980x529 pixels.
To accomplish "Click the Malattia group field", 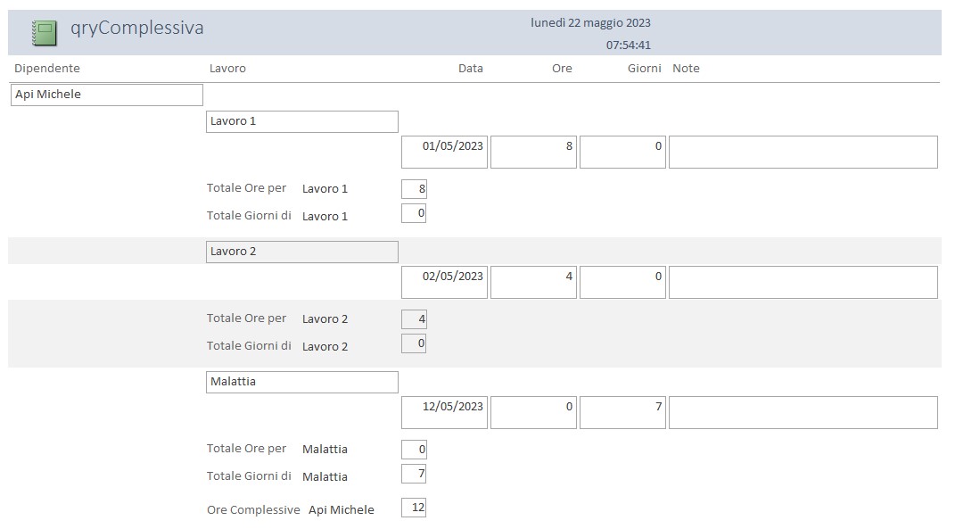I will tap(301, 382).
